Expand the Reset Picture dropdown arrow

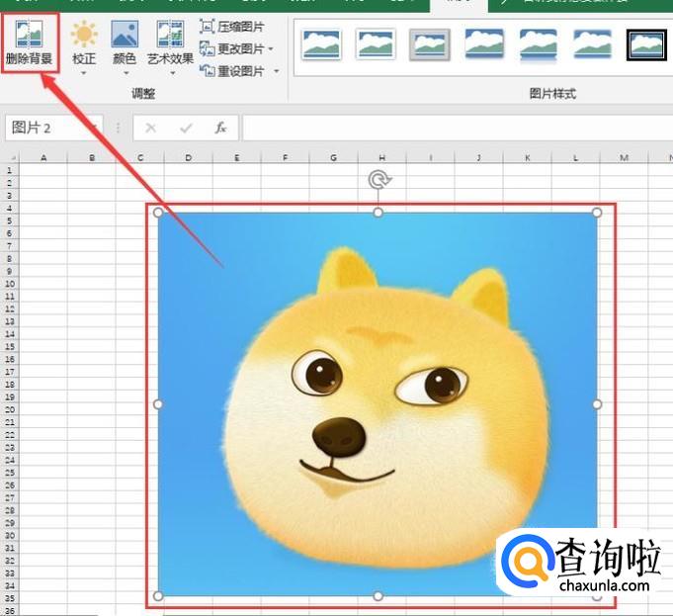277,71
